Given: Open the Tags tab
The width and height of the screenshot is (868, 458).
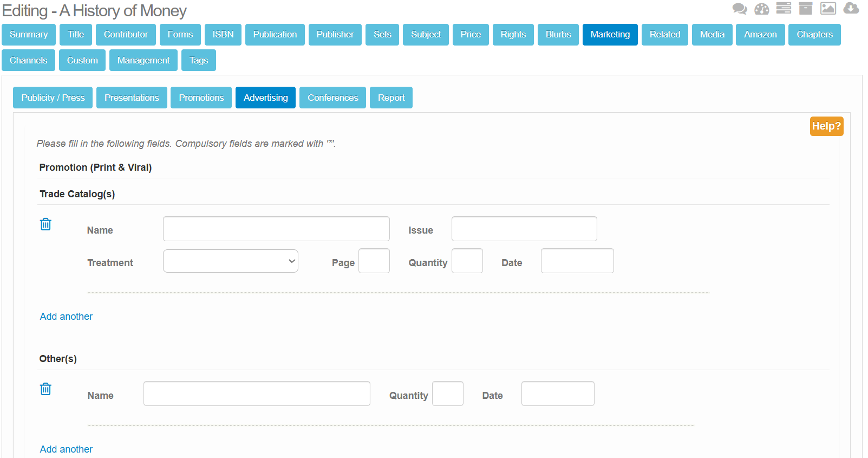Looking at the screenshot, I should (x=198, y=60).
